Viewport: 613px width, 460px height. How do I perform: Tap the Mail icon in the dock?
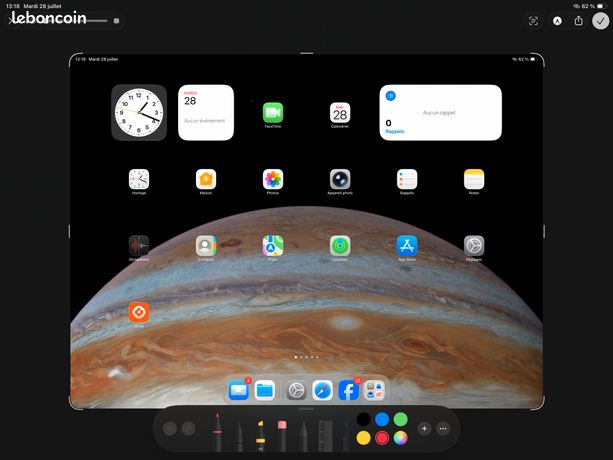click(x=238, y=390)
